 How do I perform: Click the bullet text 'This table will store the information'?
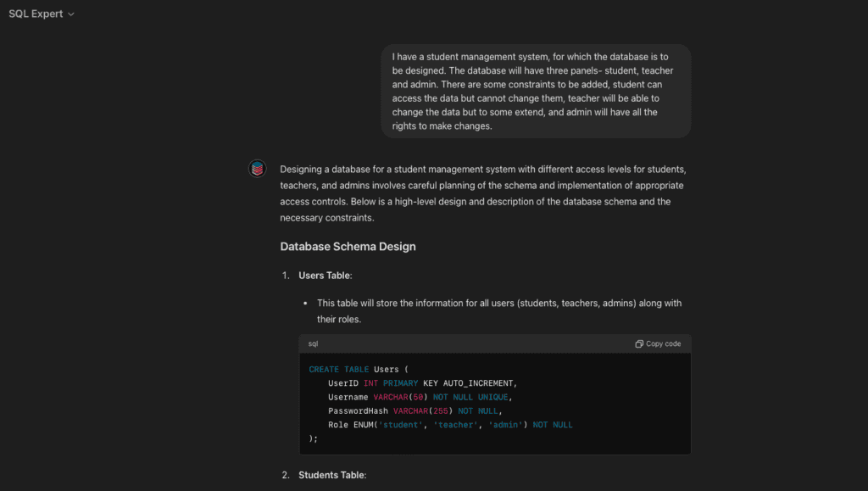[499, 311]
